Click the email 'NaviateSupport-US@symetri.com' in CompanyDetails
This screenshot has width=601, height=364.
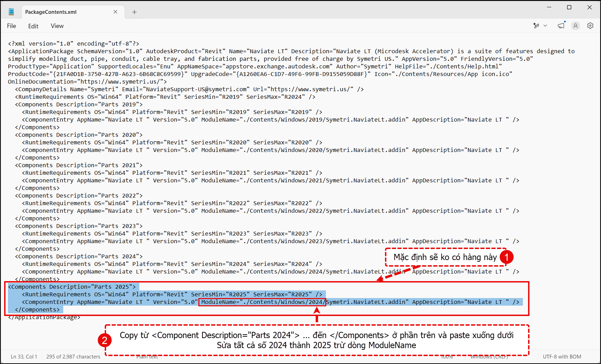(196, 89)
